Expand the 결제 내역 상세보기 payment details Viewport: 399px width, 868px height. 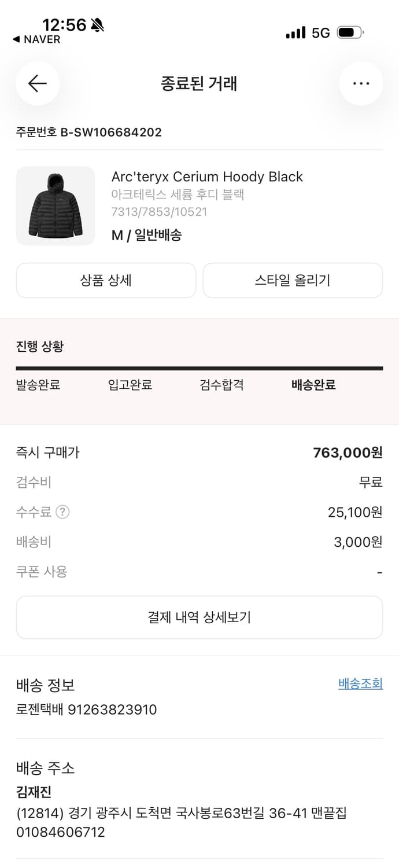click(199, 617)
